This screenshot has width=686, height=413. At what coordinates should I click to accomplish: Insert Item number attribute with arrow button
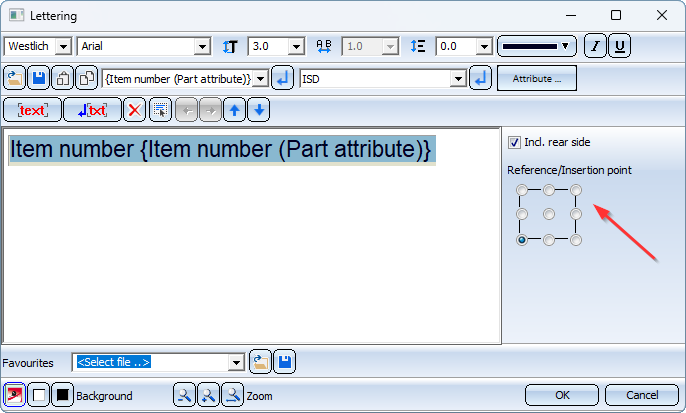click(282, 79)
